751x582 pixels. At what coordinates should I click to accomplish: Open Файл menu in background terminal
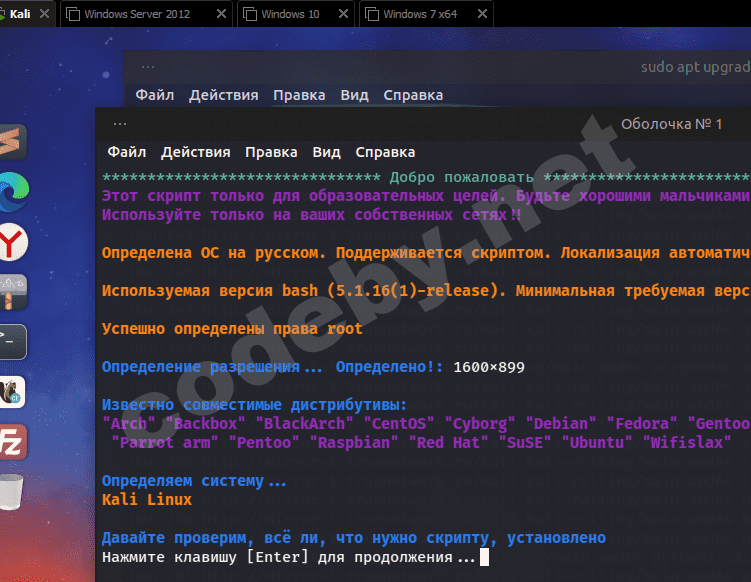[x=154, y=95]
